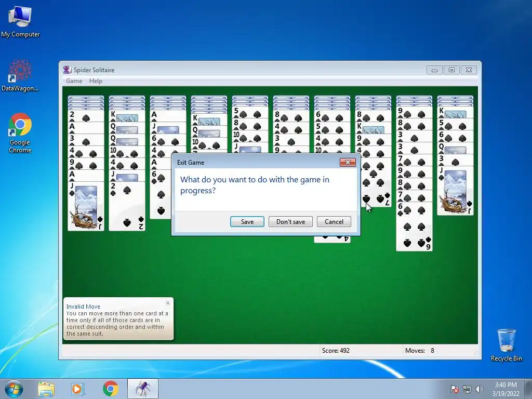
Task: Open Chrome from the taskbar
Action: click(x=110, y=389)
